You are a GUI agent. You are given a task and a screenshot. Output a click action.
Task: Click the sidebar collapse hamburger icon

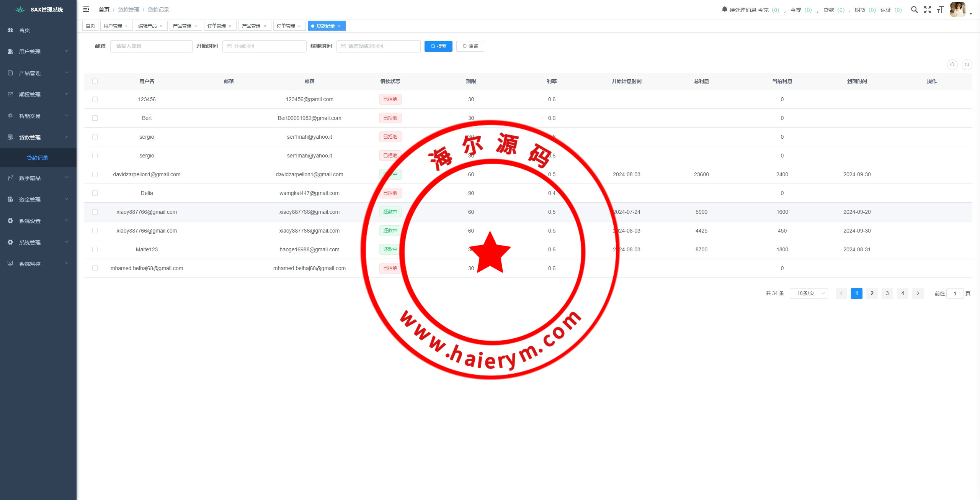86,9
